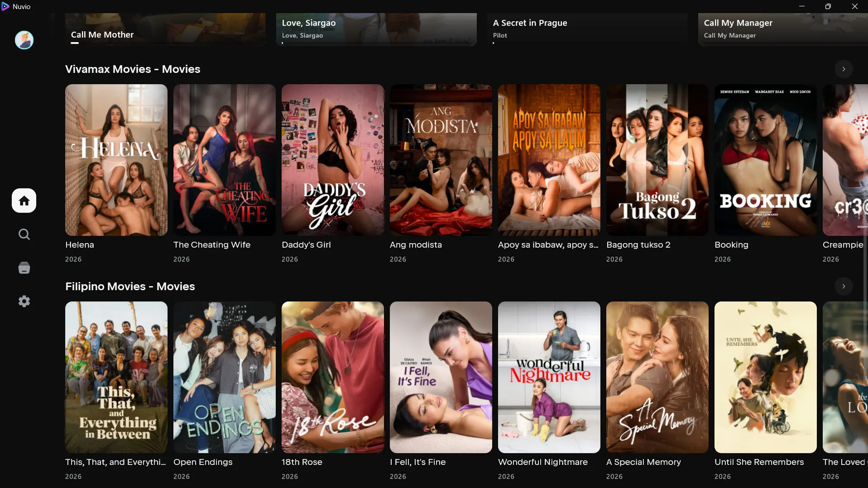The width and height of the screenshot is (868, 488).
Task: Click the Filipino Movies - Movies heading
Action: coord(130,287)
